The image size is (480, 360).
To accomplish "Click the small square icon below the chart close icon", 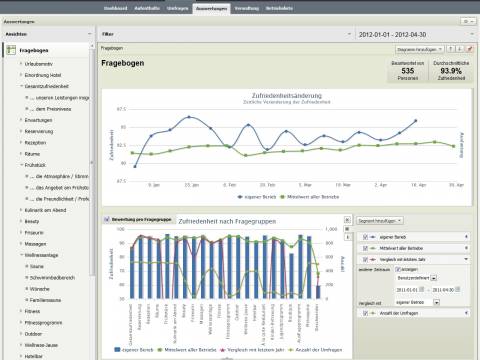I will 347,229.
